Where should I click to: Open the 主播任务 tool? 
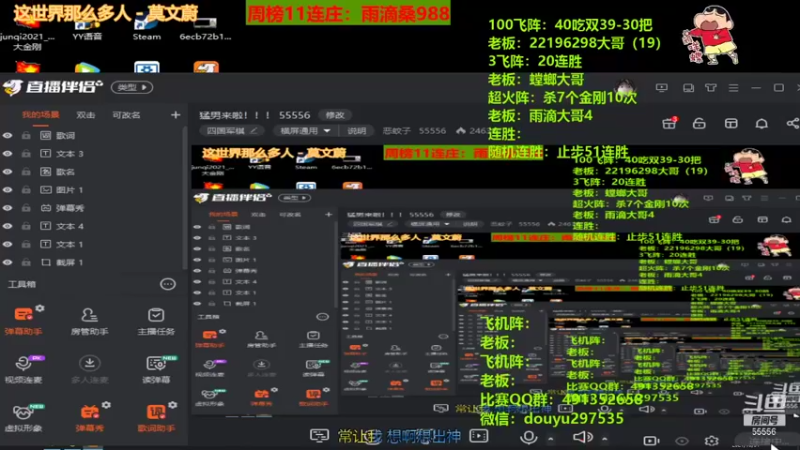point(156,321)
